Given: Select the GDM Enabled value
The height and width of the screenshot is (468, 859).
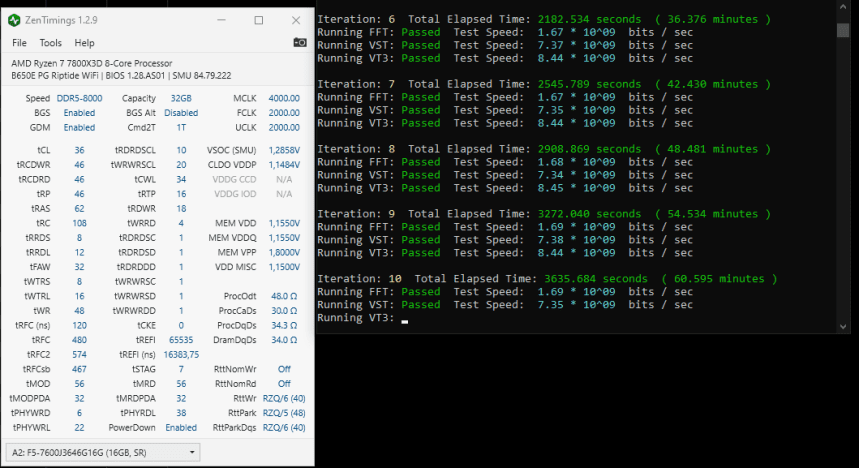Looking at the screenshot, I should pos(79,127).
